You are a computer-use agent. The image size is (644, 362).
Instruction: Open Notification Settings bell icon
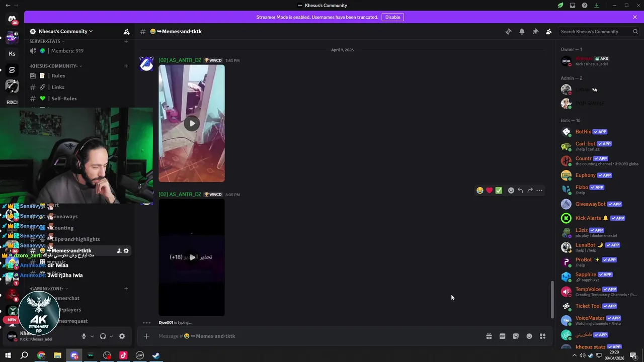coord(522,31)
